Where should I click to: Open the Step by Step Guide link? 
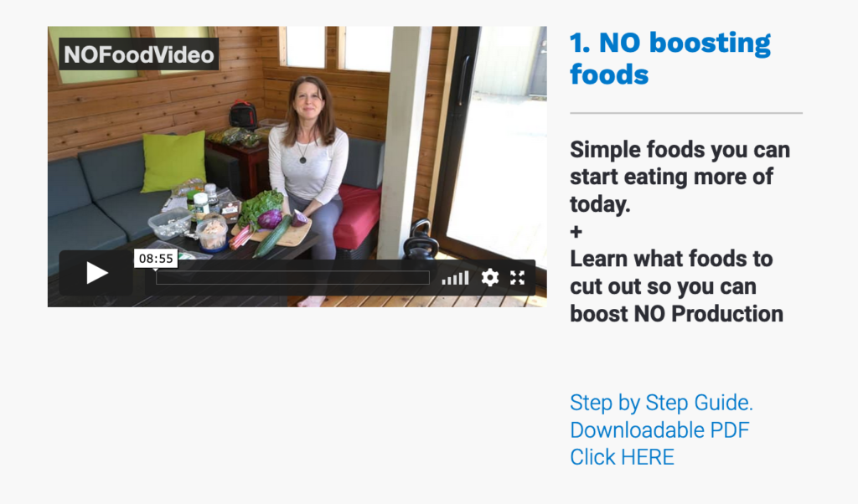[x=661, y=403]
